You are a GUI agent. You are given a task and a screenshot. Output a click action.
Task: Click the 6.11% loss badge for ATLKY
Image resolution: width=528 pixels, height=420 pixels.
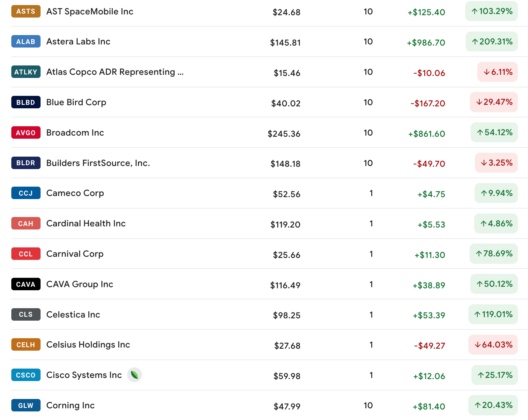coord(498,72)
